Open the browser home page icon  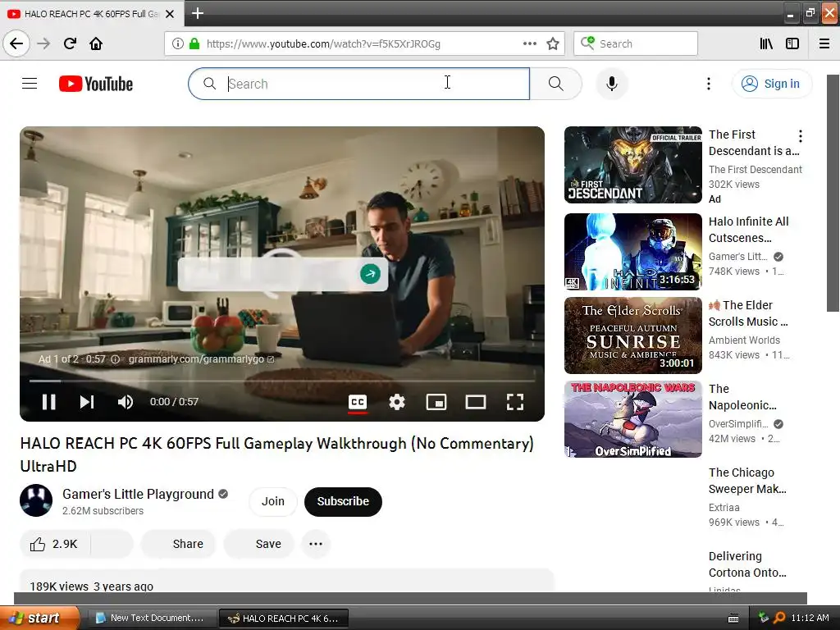pos(96,43)
